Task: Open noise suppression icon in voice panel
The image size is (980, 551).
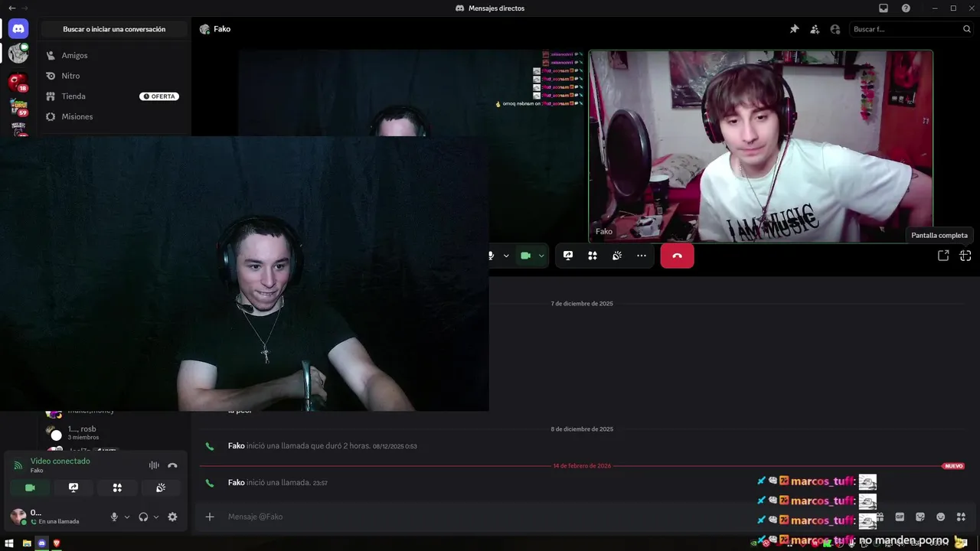Action: click(154, 465)
